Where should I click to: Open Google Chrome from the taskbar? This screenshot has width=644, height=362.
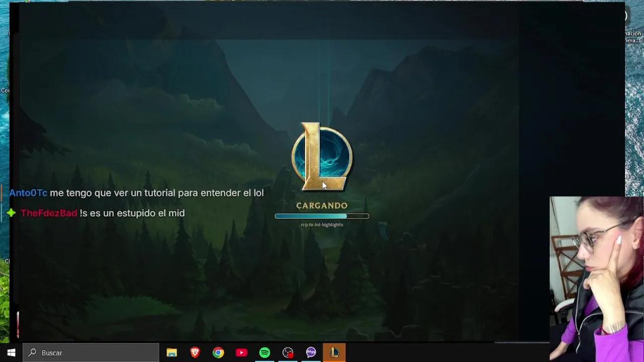point(218,353)
